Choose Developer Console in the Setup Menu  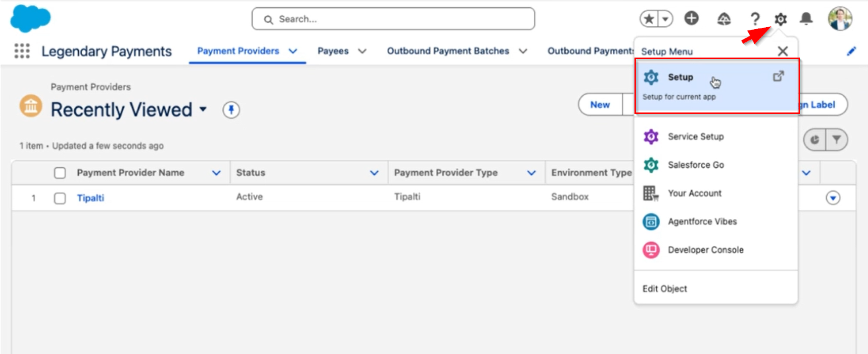coord(705,250)
